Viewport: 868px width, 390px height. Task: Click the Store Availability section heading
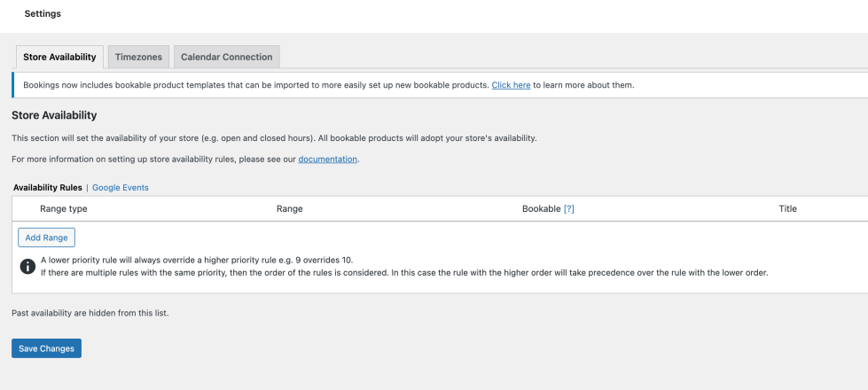click(54, 115)
